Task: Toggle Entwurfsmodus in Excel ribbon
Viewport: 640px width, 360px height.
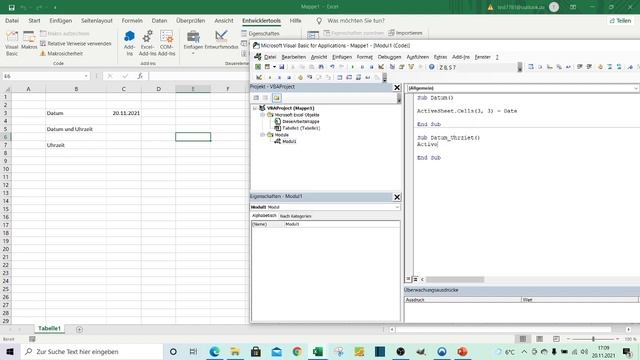Action: point(221,40)
